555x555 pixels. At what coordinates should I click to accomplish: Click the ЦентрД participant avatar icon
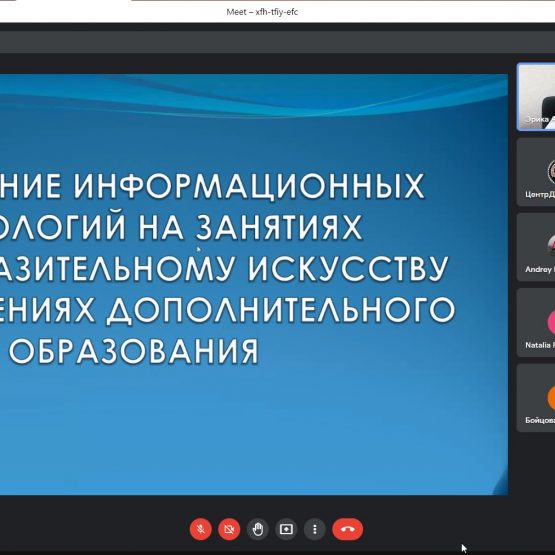click(x=551, y=172)
